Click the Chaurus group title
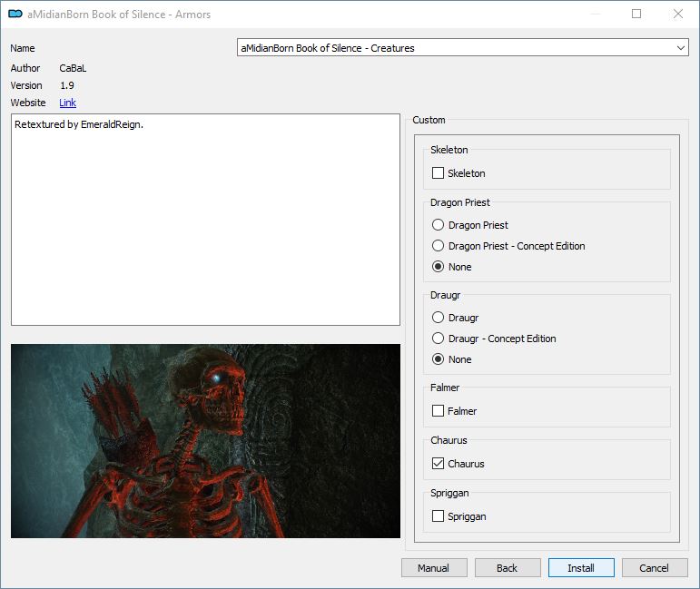The height and width of the screenshot is (589, 700). click(449, 440)
